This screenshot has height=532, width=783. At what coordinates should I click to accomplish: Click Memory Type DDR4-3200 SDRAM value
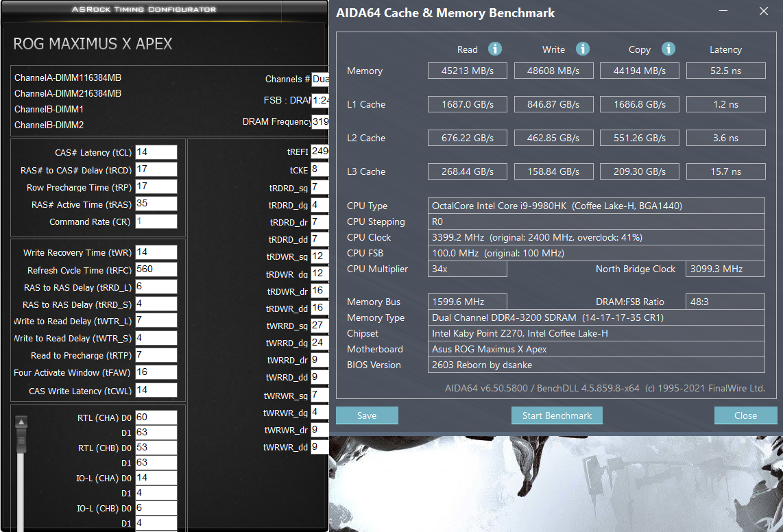click(x=597, y=317)
